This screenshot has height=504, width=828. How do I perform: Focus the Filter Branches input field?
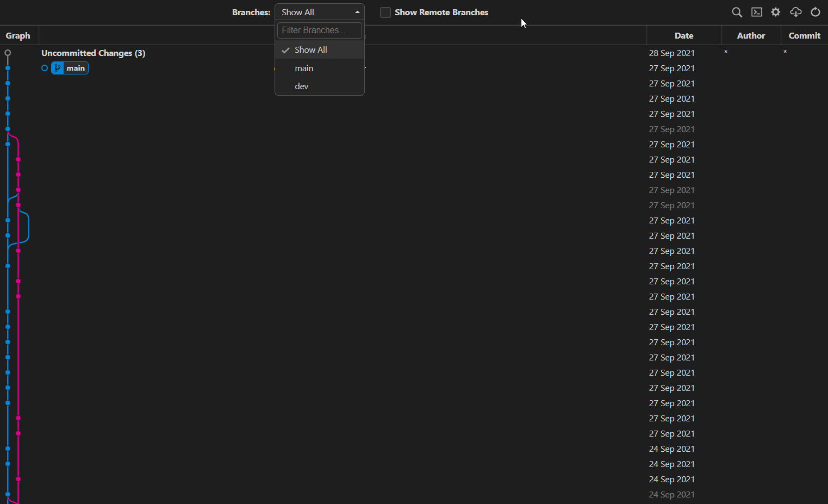320,30
